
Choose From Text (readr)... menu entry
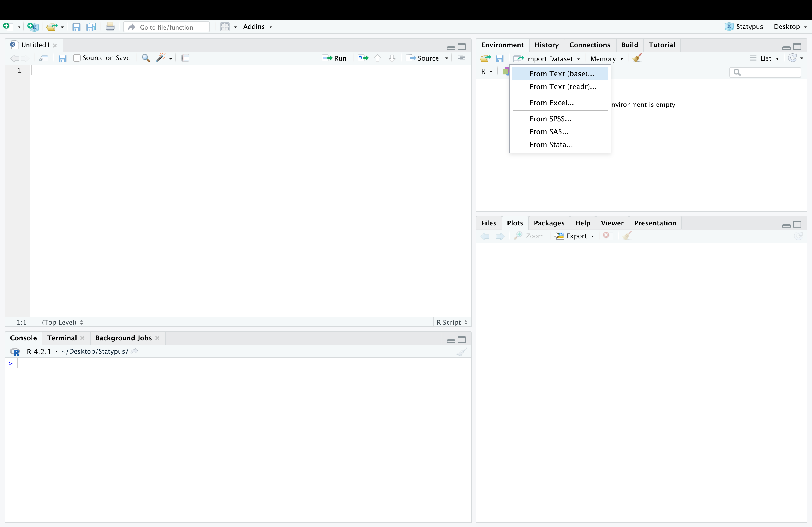click(560, 87)
